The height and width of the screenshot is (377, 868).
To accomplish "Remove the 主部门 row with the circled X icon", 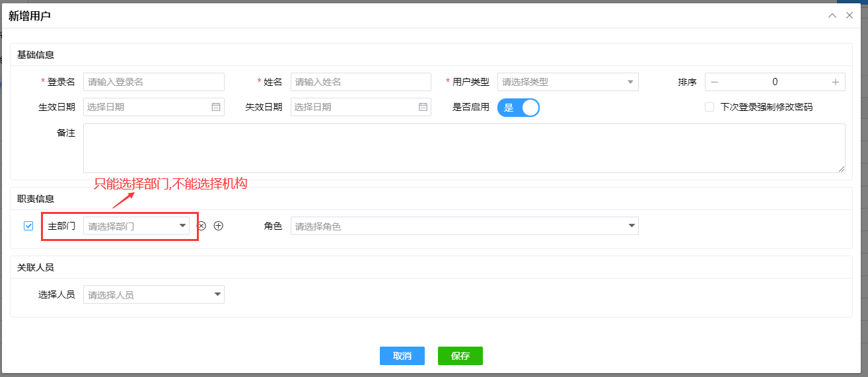I will (x=202, y=226).
